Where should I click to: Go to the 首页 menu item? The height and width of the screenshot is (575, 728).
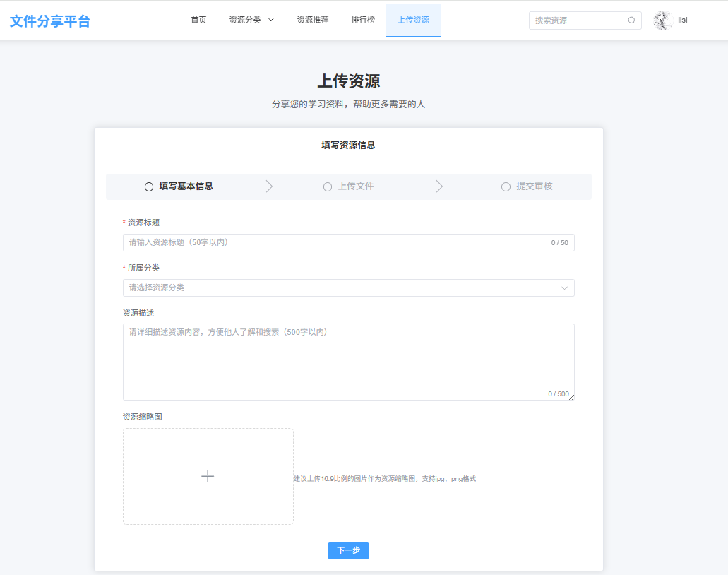click(198, 20)
